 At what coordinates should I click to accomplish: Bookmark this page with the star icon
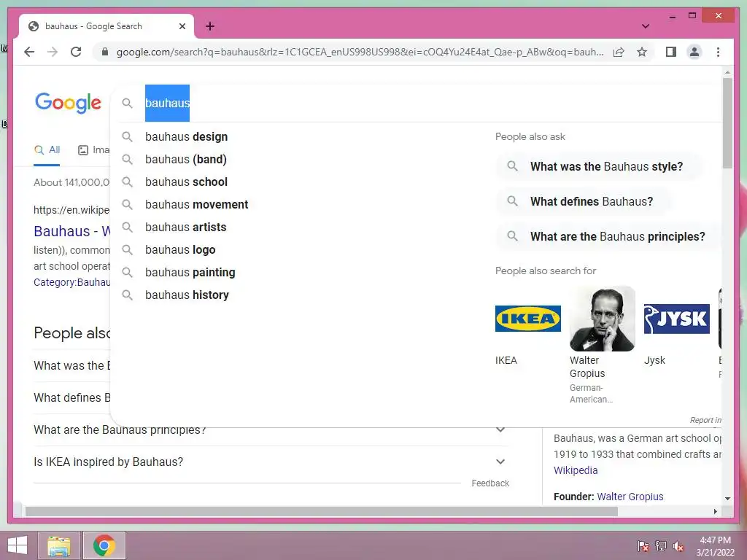pos(642,52)
